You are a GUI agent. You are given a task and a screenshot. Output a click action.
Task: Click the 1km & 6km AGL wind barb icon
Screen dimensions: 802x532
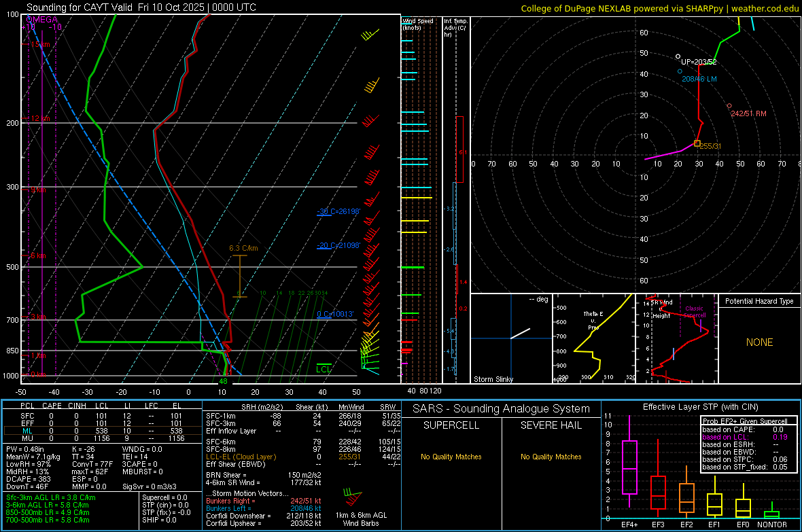click(x=353, y=497)
